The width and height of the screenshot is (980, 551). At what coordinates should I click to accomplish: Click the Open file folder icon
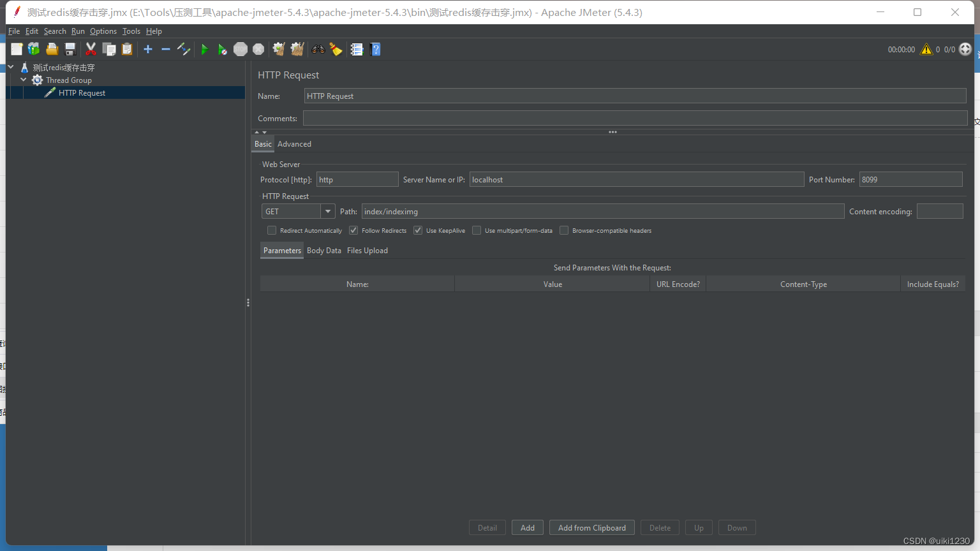(52, 49)
